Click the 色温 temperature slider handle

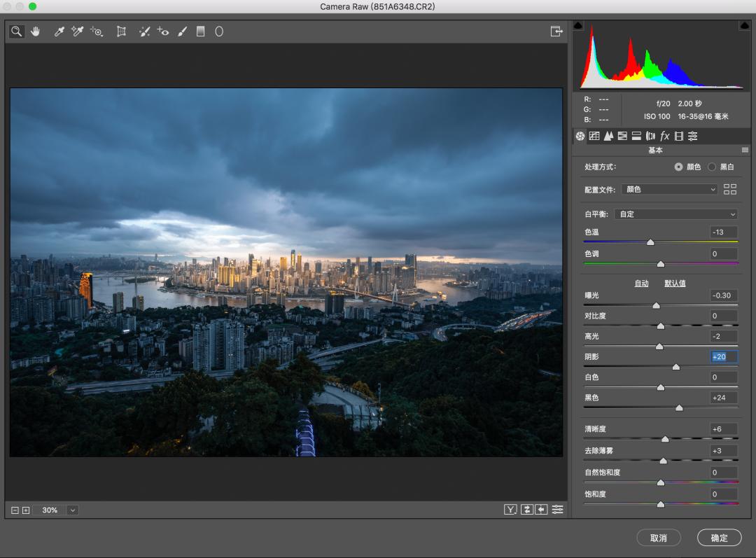(650, 242)
